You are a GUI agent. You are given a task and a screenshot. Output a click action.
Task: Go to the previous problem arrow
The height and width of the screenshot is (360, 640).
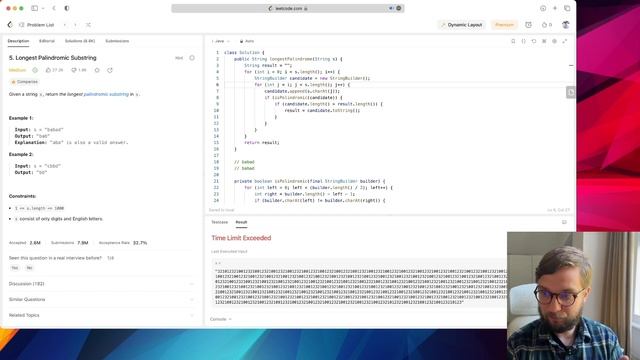65,25
